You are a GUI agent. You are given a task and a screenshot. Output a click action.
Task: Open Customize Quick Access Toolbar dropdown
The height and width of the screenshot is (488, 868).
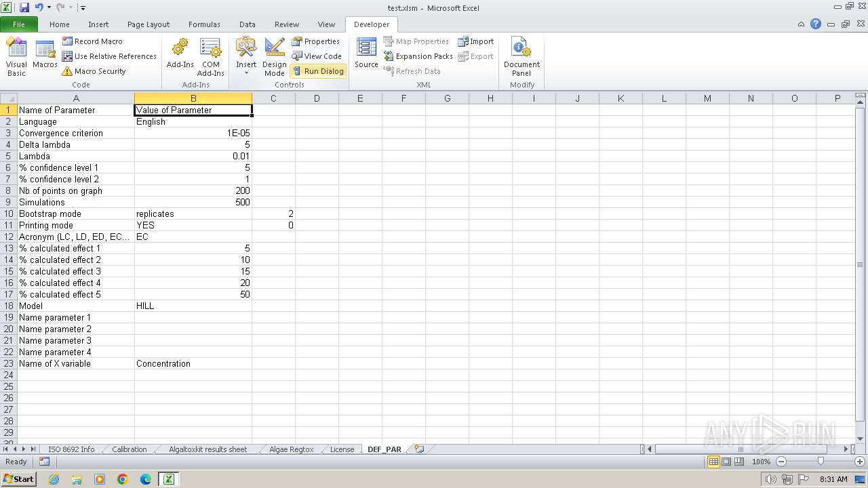click(83, 7)
